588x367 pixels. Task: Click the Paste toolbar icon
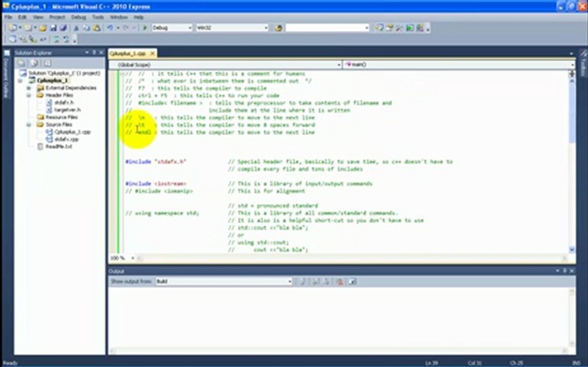pyautogui.click(x=97, y=28)
